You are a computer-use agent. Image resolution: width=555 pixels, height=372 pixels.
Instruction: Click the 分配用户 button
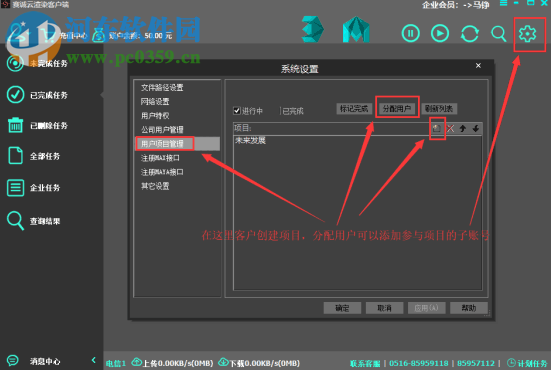[x=396, y=109]
